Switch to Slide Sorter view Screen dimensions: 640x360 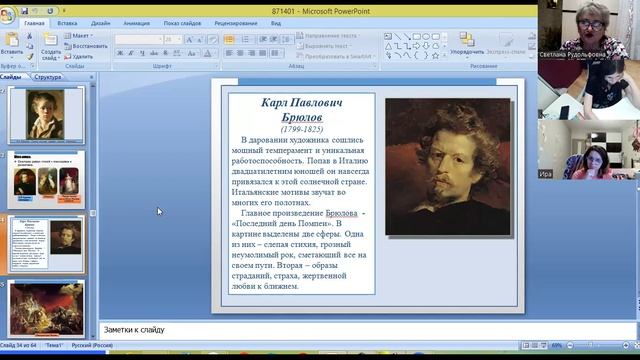(535, 345)
